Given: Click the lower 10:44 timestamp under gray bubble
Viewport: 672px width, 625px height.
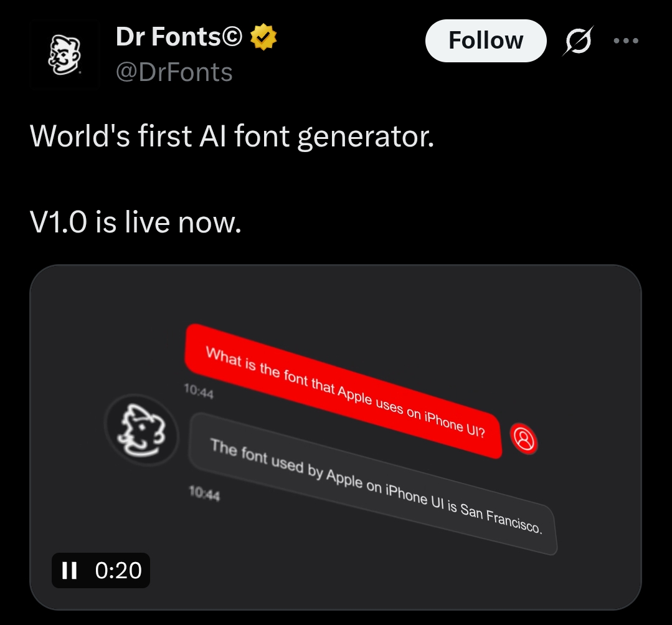Looking at the screenshot, I should [204, 494].
